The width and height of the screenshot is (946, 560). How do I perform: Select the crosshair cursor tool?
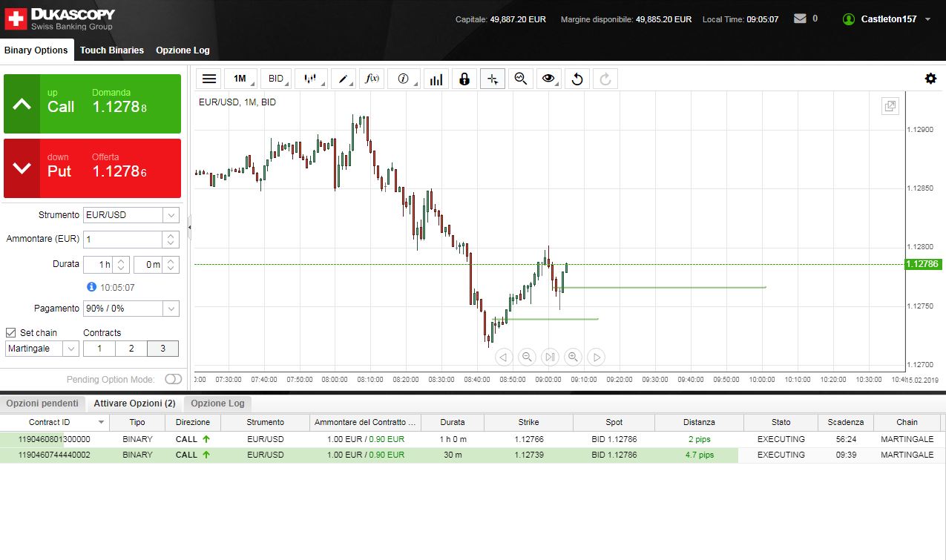pyautogui.click(x=493, y=79)
